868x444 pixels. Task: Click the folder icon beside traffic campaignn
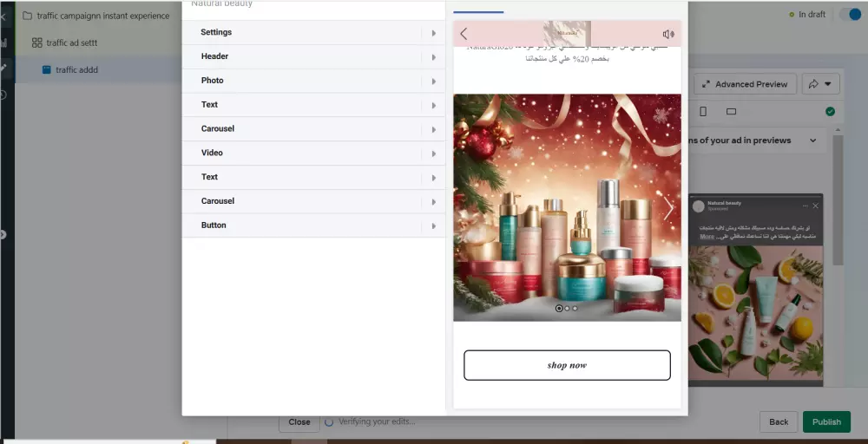(27, 16)
